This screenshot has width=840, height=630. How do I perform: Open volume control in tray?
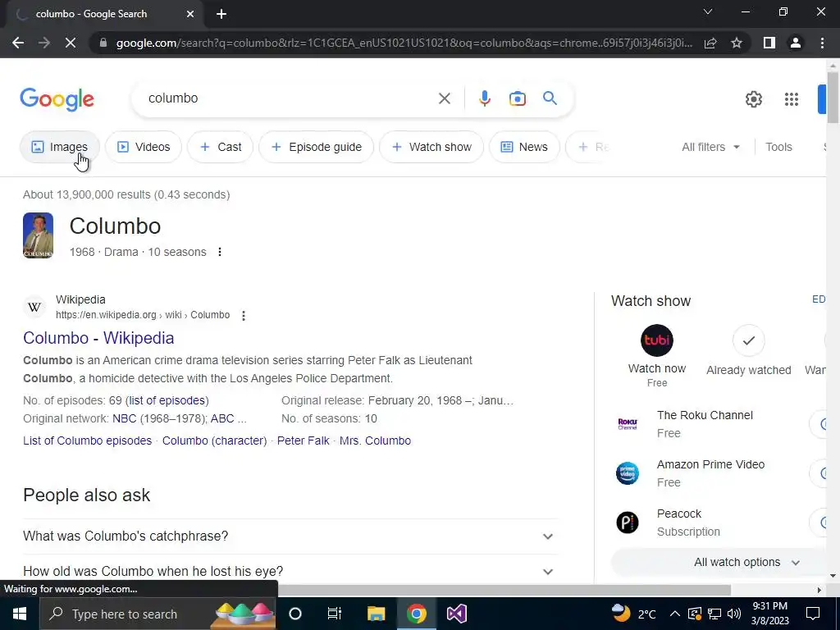pos(734,614)
